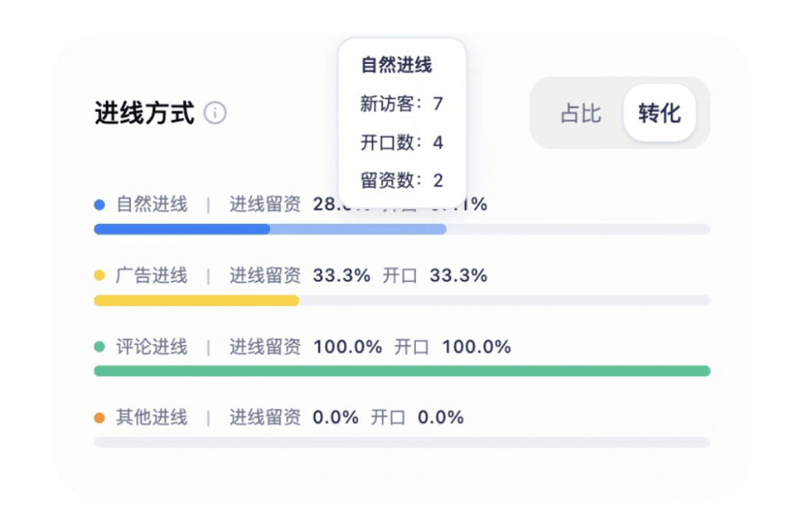Click the empty 其他进线 progress bar

point(402,442)
